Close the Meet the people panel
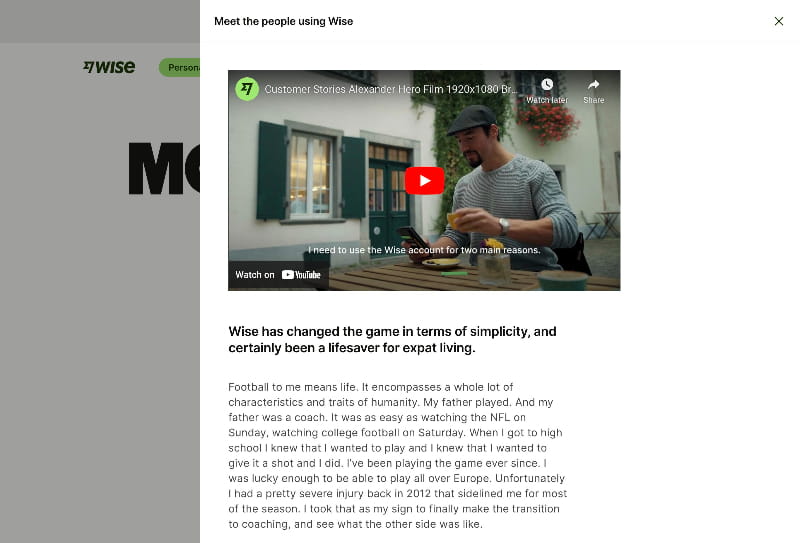Viewport: 800px width, 543px height. (779, 21)
